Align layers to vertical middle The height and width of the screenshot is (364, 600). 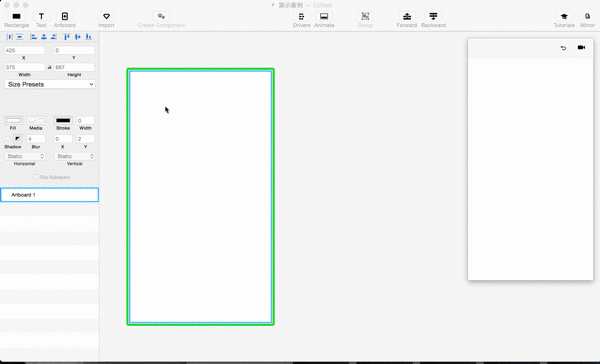[78, 37]
